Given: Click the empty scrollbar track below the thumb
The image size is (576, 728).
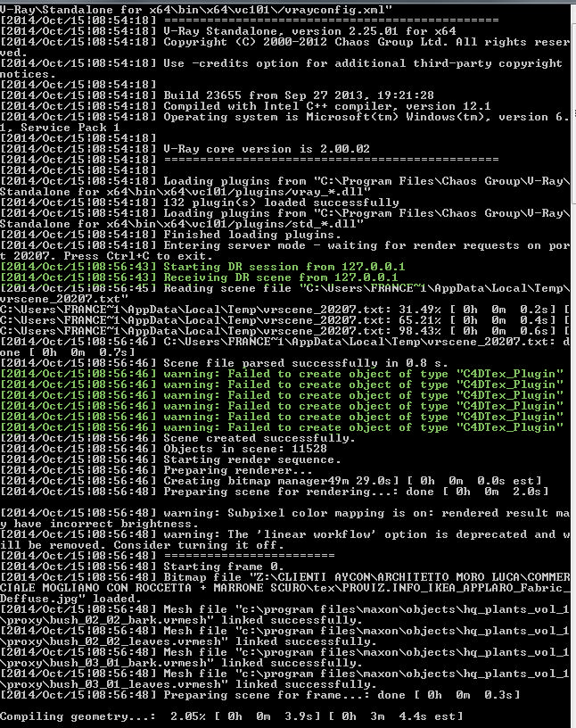Looking at the screenshot, I should [x=573, y=464].
